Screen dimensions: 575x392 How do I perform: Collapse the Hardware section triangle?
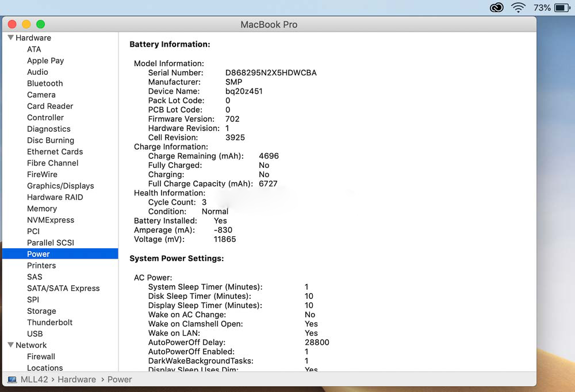[x=10, y=37]
